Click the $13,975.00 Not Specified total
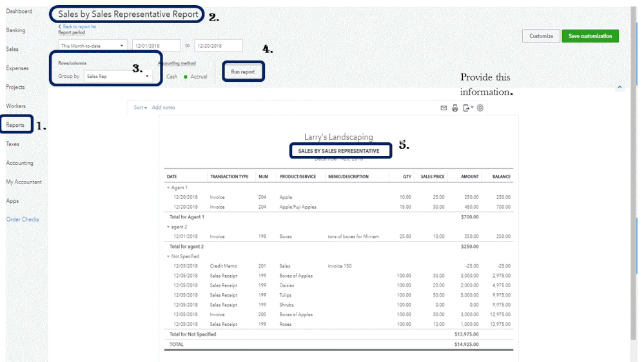 click(x=467, y=334)
